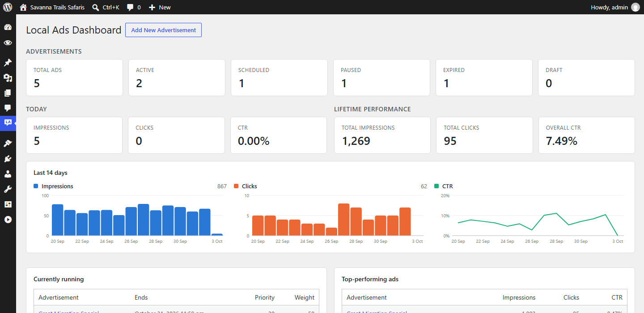The height and width of the screenshot is (313, 644).
Task: Click the small 3 Oct impressions bar
Action: [x=217, y=235]
